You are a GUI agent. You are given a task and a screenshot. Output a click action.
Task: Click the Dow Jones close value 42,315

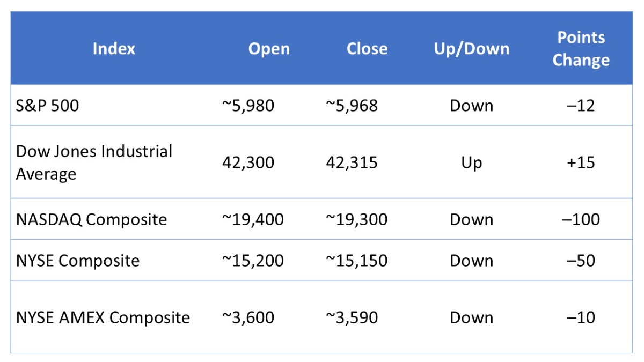pyautogui.click(x=352, y=162)
